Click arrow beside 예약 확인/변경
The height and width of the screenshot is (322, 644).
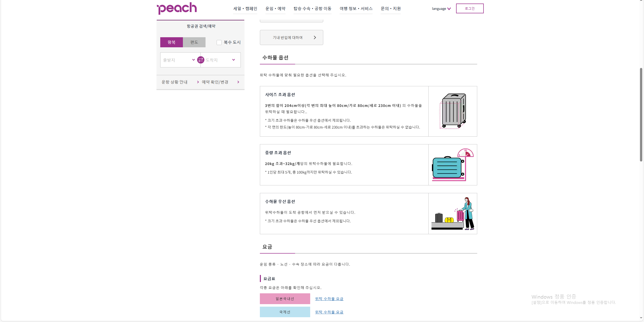click(x=238, y=82)
